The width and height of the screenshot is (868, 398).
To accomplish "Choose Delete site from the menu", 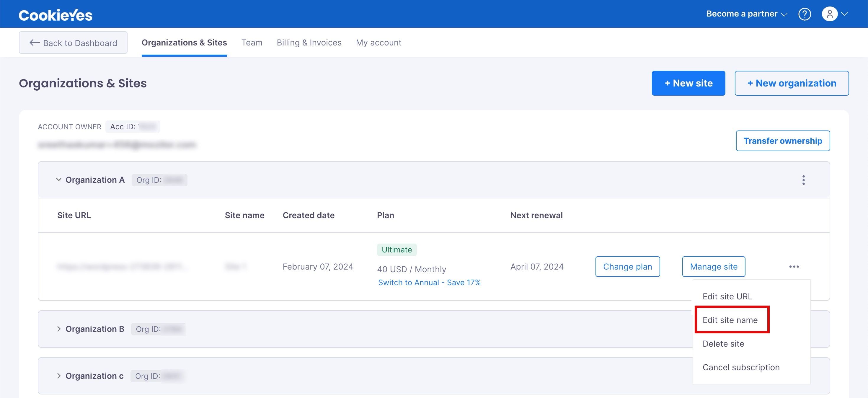I will [x=723, y=343].
